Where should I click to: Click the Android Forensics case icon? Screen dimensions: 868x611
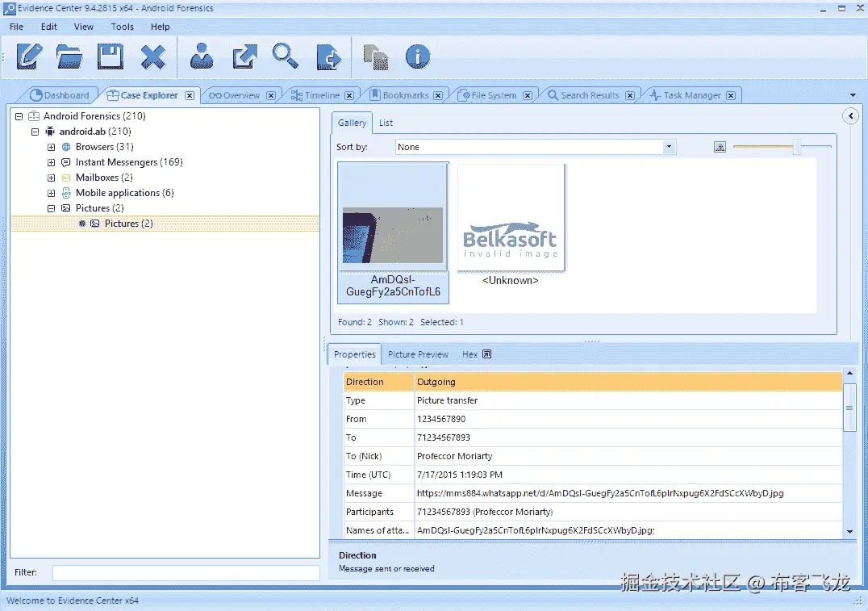[34, 115]
